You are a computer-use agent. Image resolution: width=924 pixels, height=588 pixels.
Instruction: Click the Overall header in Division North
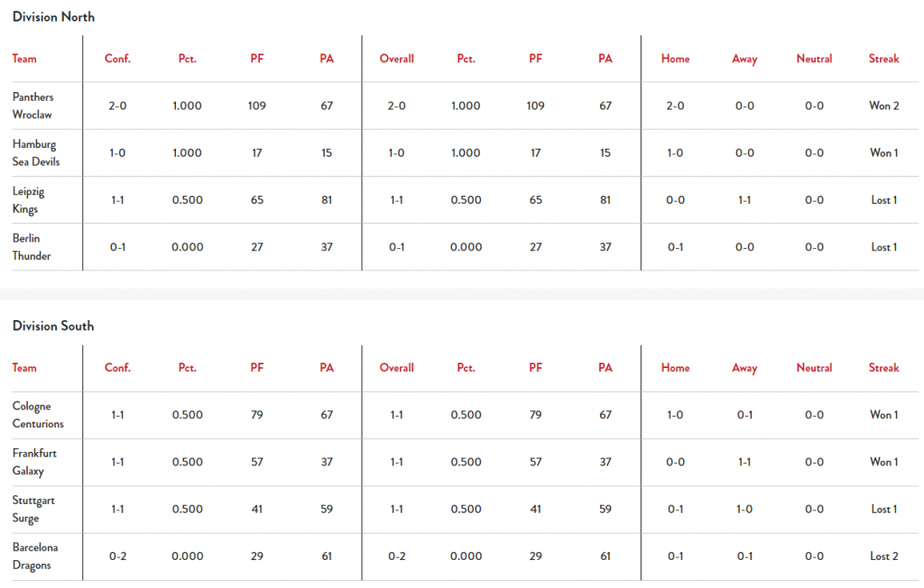click(396, 59)
